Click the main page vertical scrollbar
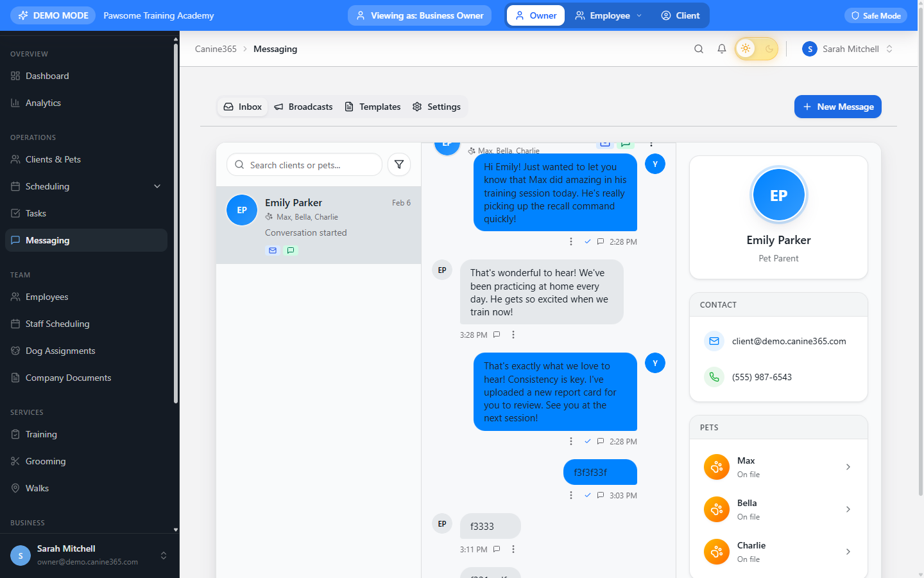Image resolution: width=924 pixels, height=578 pixels. pos(921,252)
